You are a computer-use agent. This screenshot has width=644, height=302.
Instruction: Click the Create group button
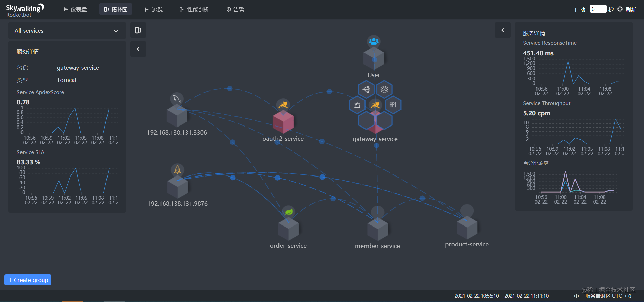[x=28, y=280]
